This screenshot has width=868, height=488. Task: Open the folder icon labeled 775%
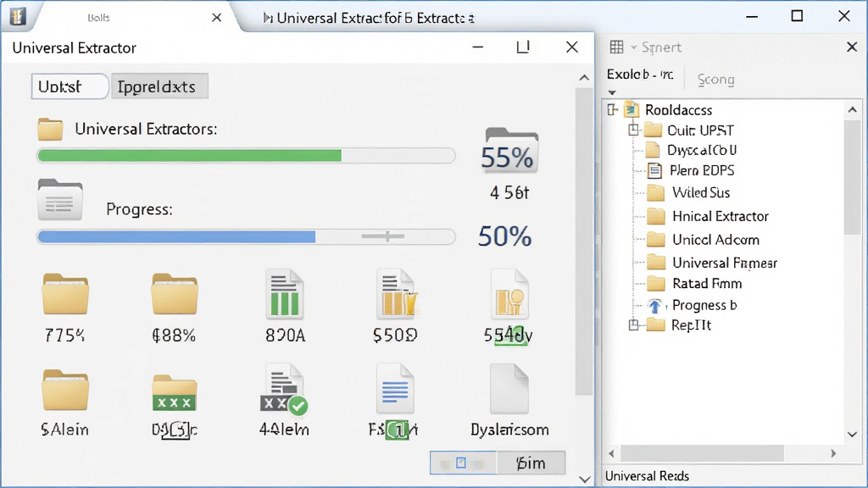point(65,294)
